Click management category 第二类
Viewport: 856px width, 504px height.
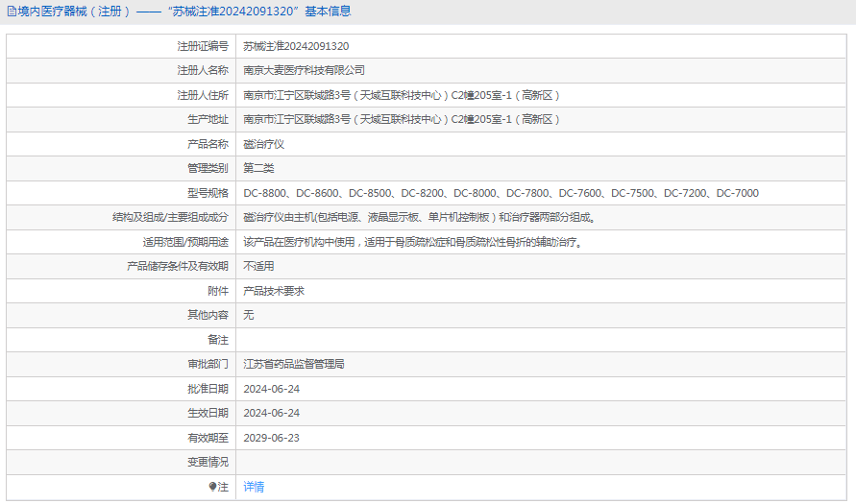[x=258, y=168]
